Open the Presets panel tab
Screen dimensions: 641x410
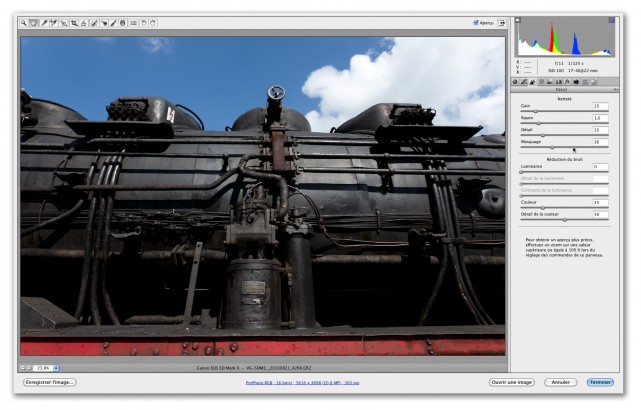(585, 82)
